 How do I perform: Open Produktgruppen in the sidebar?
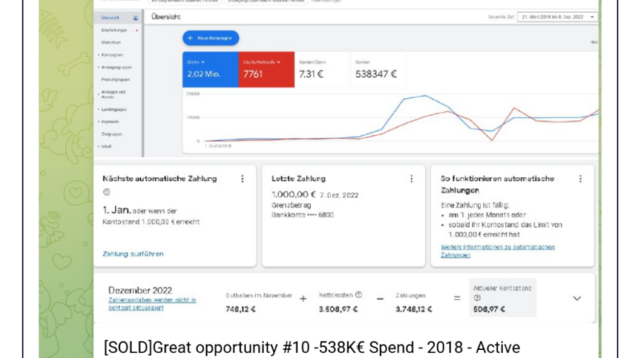[115, 79]
